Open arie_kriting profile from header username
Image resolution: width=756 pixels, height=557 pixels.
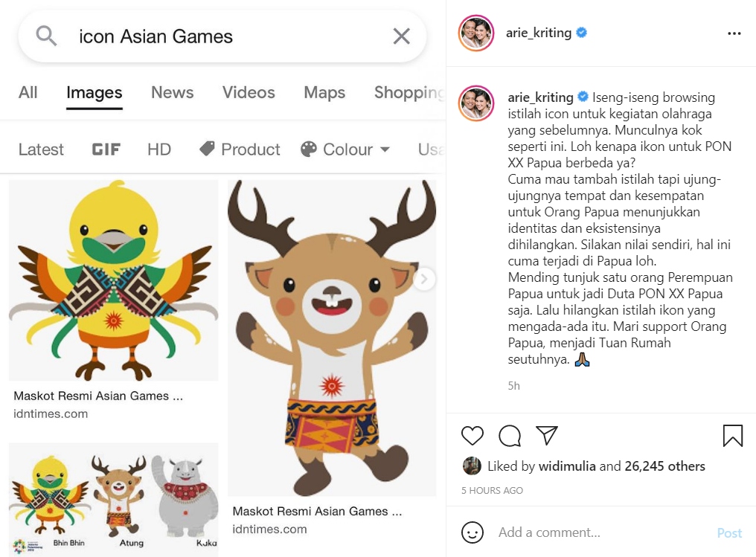click(x=539, y=33)
